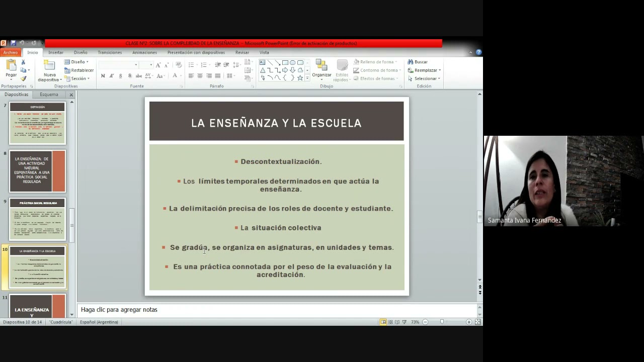Zoom out with the minus button

click(x=425, y=322)
